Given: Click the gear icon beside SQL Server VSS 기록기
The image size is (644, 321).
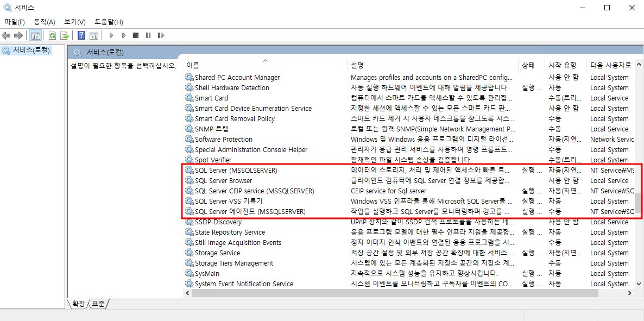Looking at the screenshot, I should (x=189, y=201).
